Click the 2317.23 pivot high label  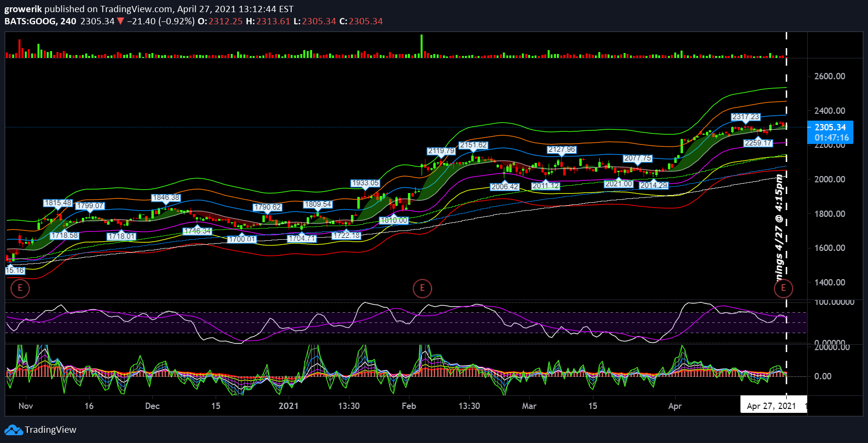746,117
